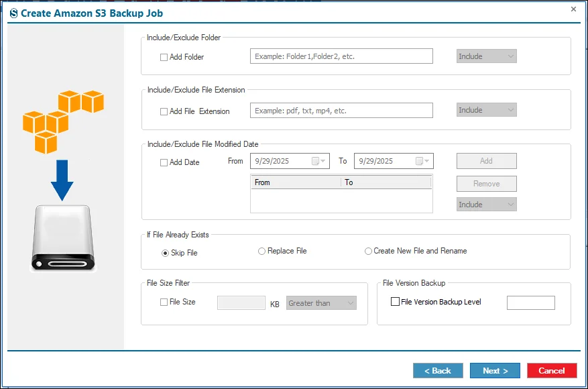Click the Add date range button
Image resolution: width=588 pixels, height=389 pixels.
(486, 161)
